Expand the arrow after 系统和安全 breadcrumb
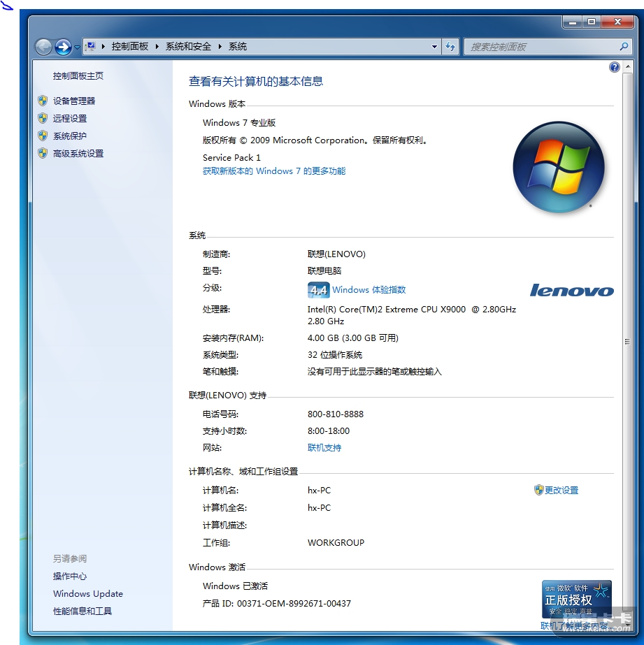644x645 pixels. pos(220,47)
